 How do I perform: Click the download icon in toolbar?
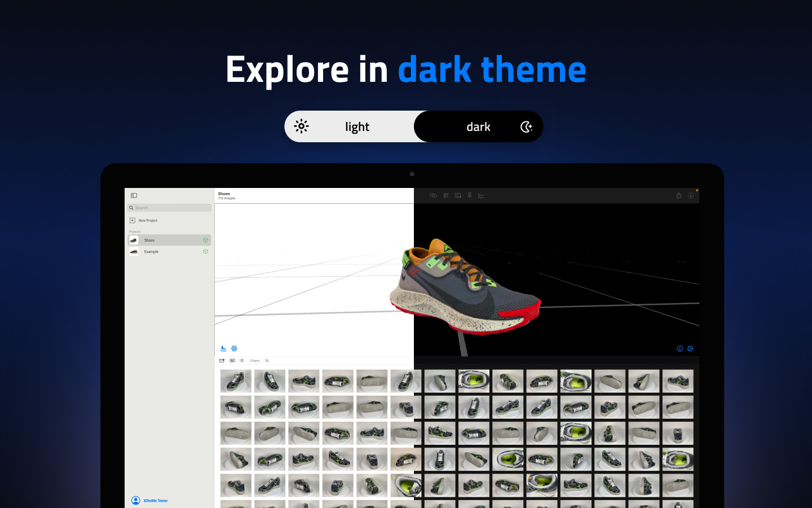[x=690, y=195]
